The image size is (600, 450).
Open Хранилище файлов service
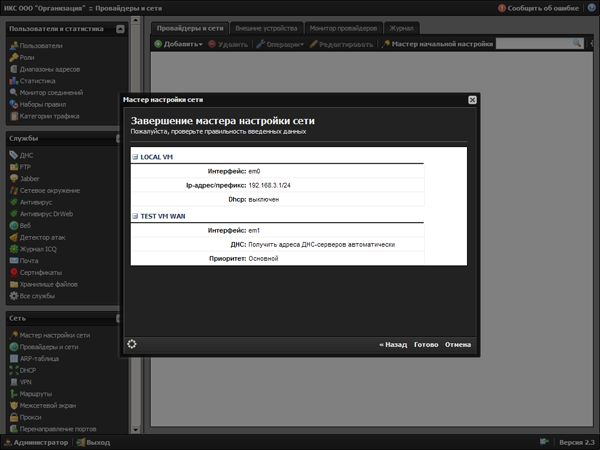point(44,284)
